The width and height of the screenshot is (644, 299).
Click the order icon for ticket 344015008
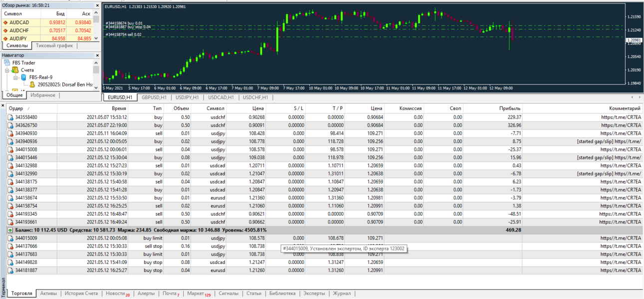tap(11, 149)
